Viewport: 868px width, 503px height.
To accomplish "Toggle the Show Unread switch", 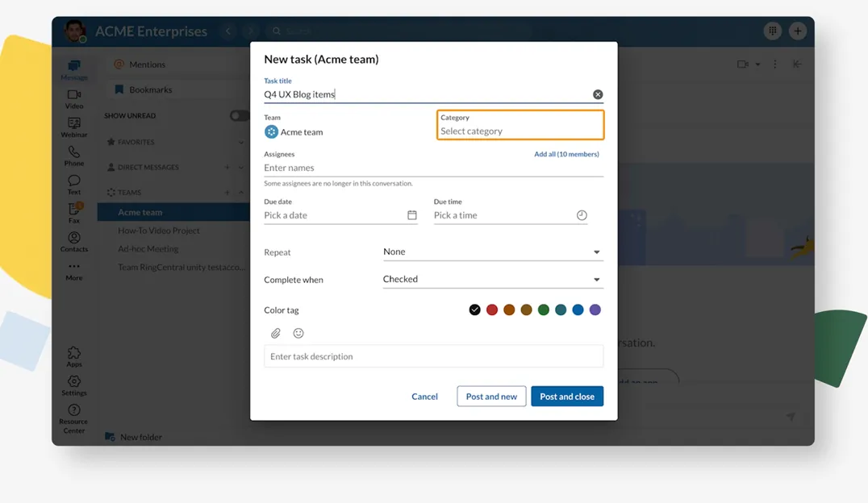I will pos(239,115).
